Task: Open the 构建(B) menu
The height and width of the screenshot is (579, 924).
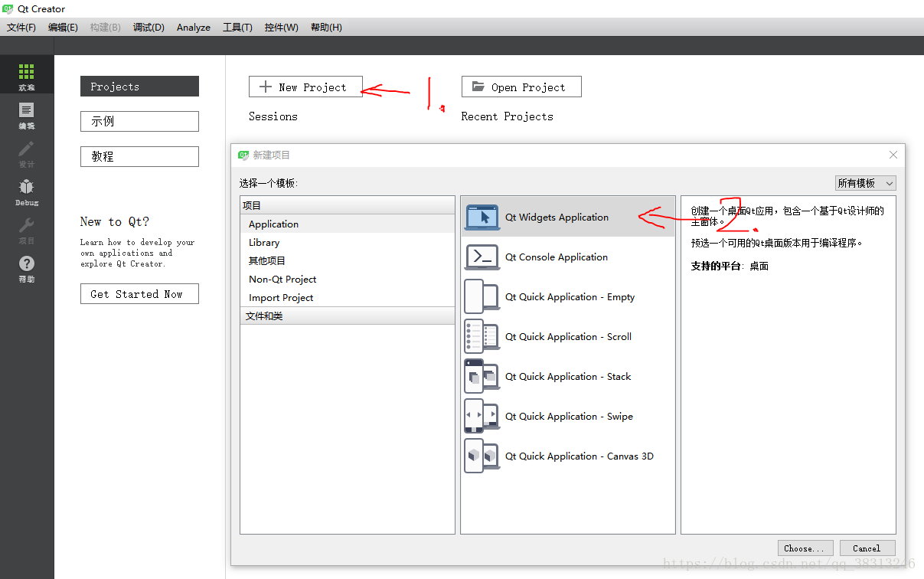Action: 105,28
